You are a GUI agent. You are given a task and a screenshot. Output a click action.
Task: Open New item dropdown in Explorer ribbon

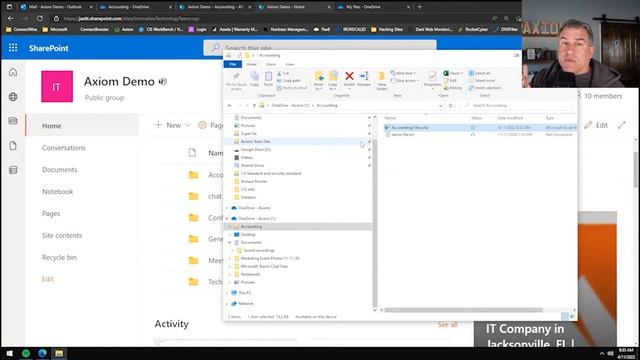point(404,73)
